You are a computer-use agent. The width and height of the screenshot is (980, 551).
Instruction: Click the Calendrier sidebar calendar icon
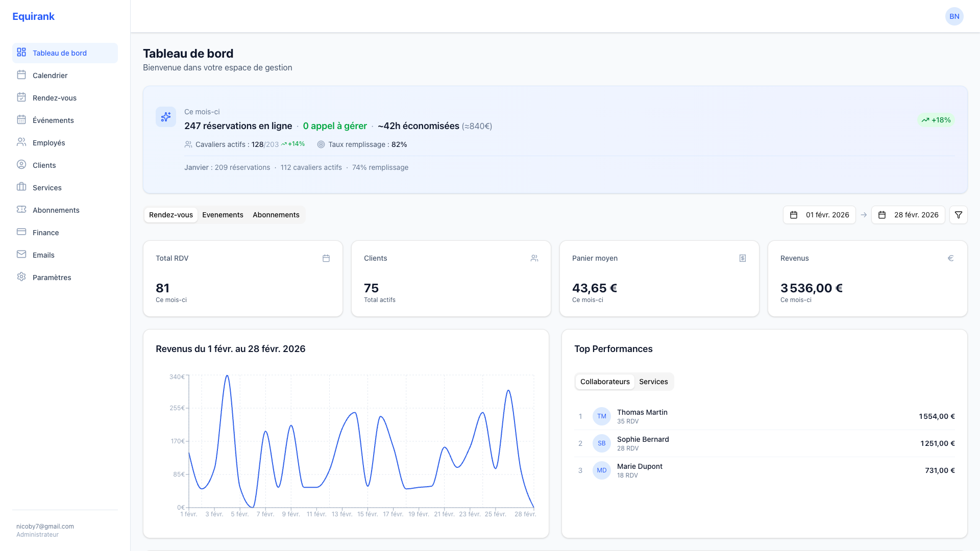click(21, 75)
